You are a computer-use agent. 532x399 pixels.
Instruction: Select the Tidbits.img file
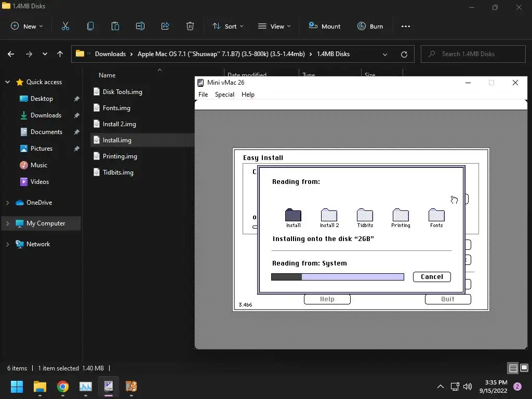pos(118,172)
